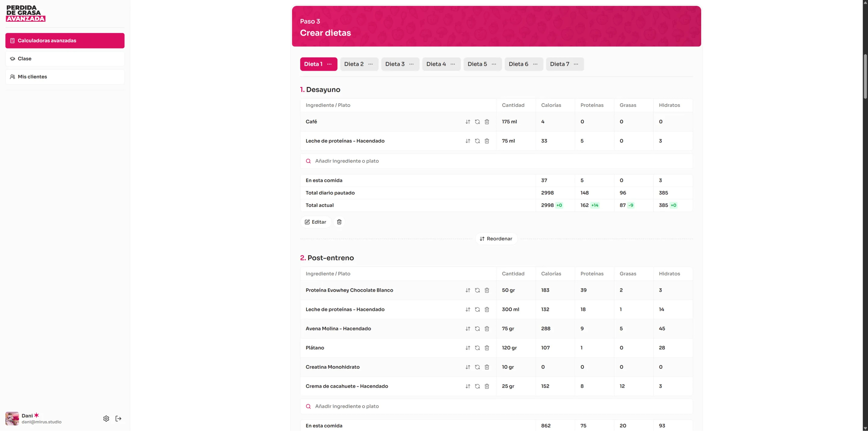Open Dieta 1 options menu (three dots)
Screen dimensions: 868x431
pyautogui.click(x=329, y=64)
